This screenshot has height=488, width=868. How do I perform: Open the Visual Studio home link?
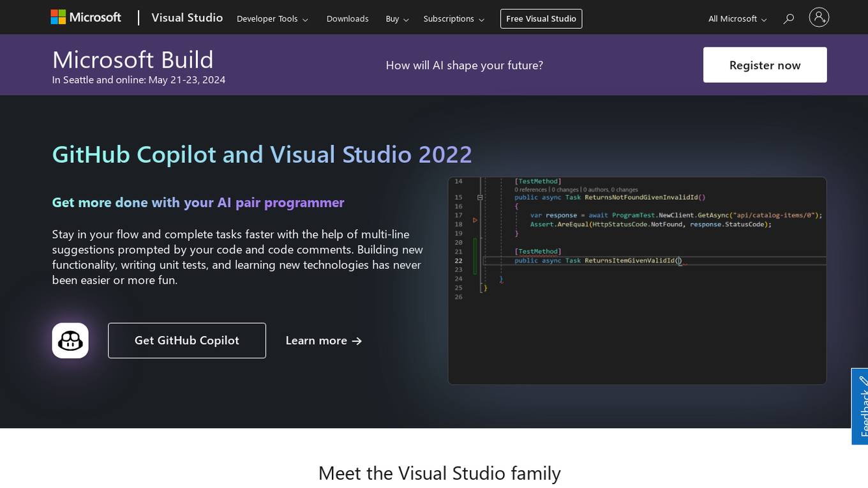tap(187, 18)
